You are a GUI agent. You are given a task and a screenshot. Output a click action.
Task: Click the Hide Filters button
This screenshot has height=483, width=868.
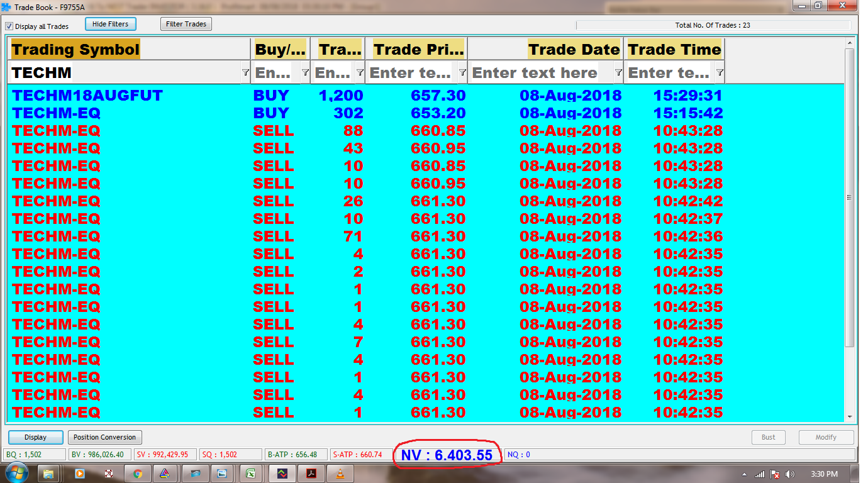111,24
